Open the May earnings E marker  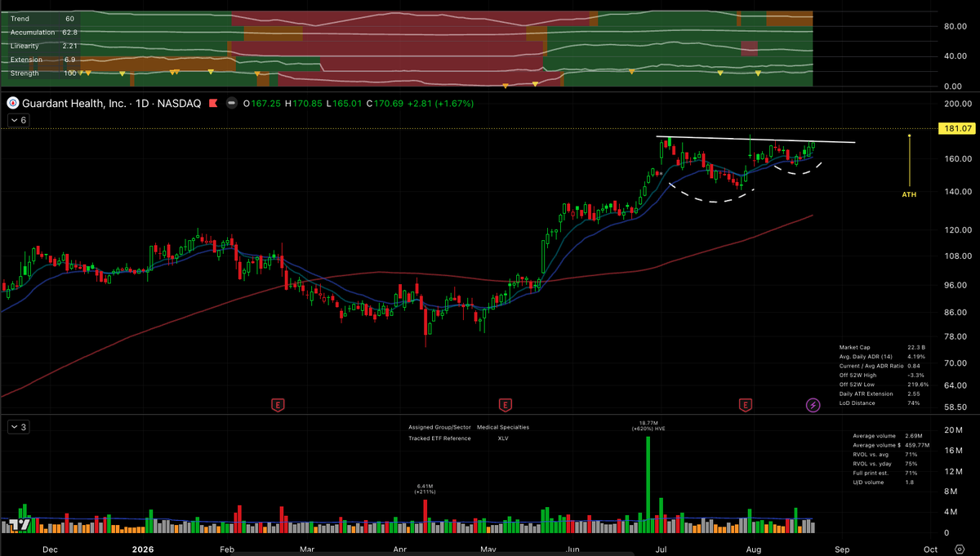coord(506,404)
